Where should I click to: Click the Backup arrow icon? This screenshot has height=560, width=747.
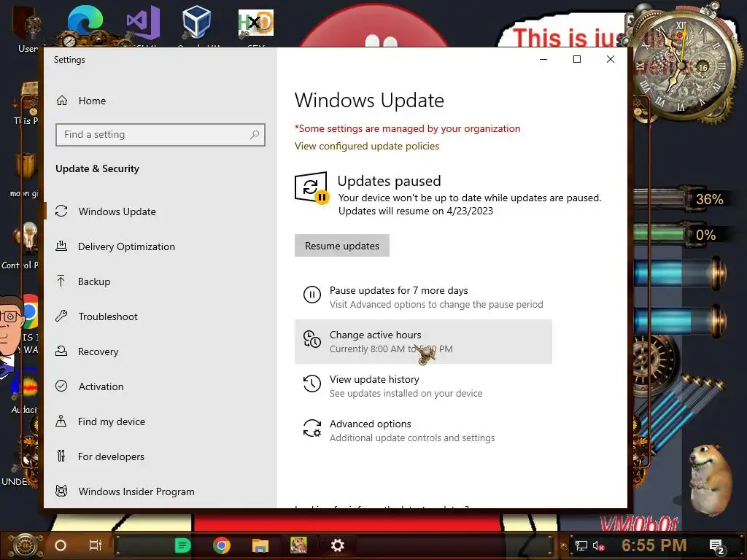(61, 281)
